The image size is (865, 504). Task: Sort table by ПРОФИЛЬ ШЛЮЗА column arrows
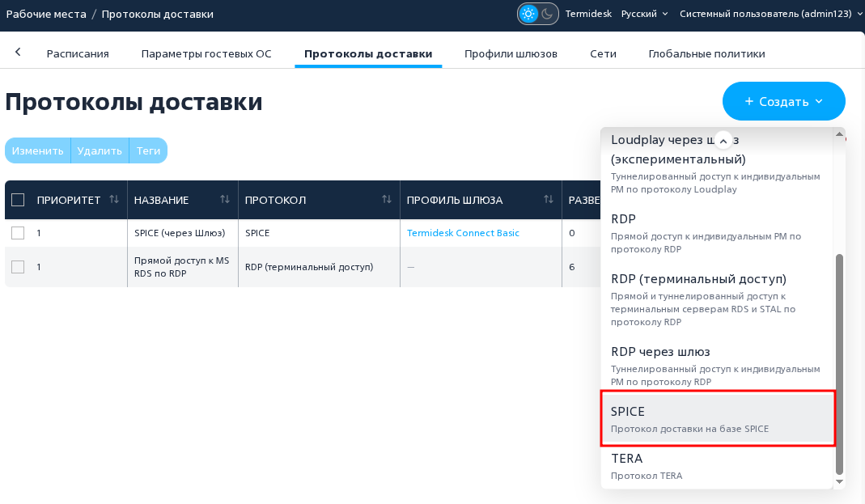click(x=549, y=200)
